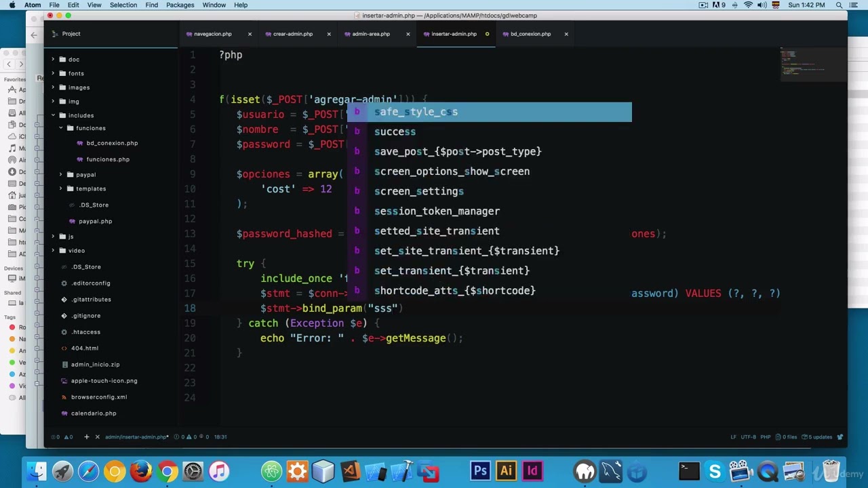
Task: Expand the paypal folder
Action: (60, 175)
